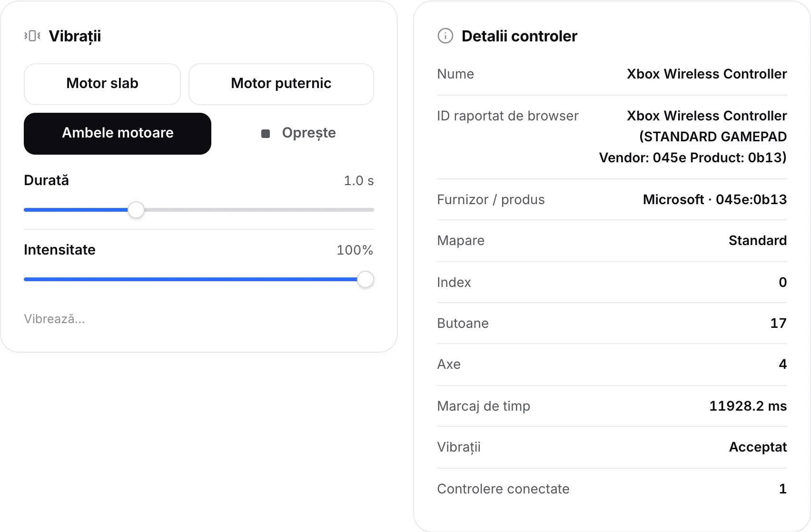Click the Index row label
Screen dimensions: 811x532
(454, 283)
